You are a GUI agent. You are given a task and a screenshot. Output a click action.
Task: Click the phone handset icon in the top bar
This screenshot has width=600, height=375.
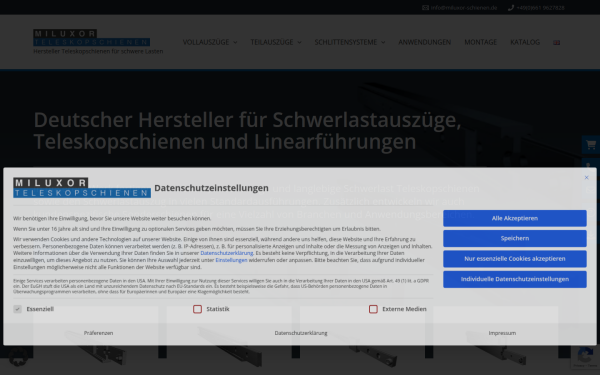pyautogui.click(x=511, y=8)
